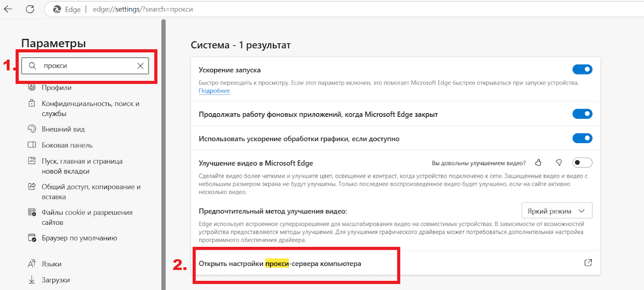Reload the page with refresh icon
This screenshot has height=290, width=644.
tap(30, 9)
